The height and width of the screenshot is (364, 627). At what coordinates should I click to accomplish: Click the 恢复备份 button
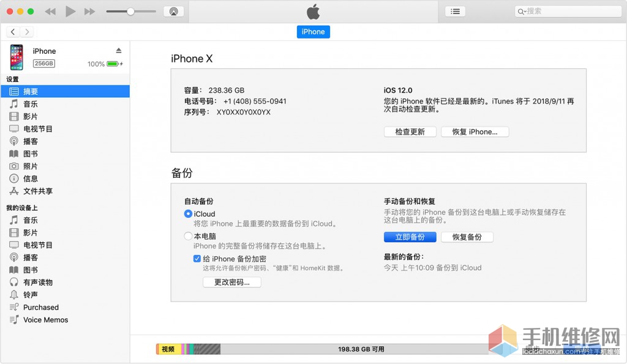pyautogui.click(x=467, y=237)
